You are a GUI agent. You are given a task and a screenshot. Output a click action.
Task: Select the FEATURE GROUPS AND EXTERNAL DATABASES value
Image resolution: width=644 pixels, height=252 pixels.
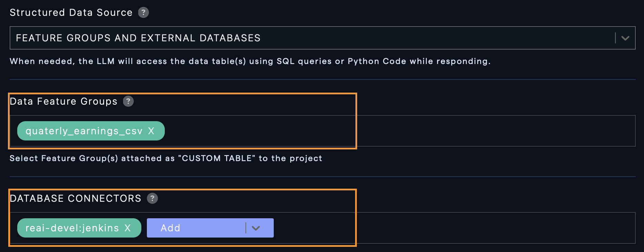point(138,38)
